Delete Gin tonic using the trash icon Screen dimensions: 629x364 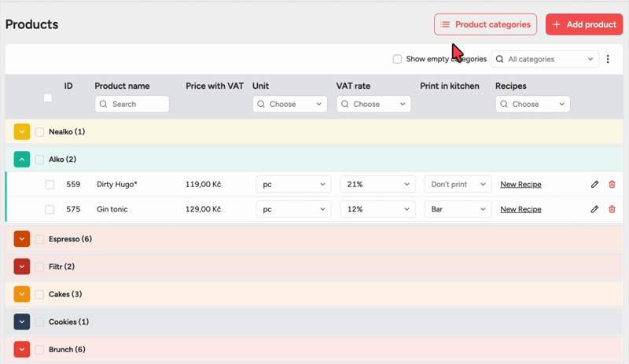(x=612, y=209)
